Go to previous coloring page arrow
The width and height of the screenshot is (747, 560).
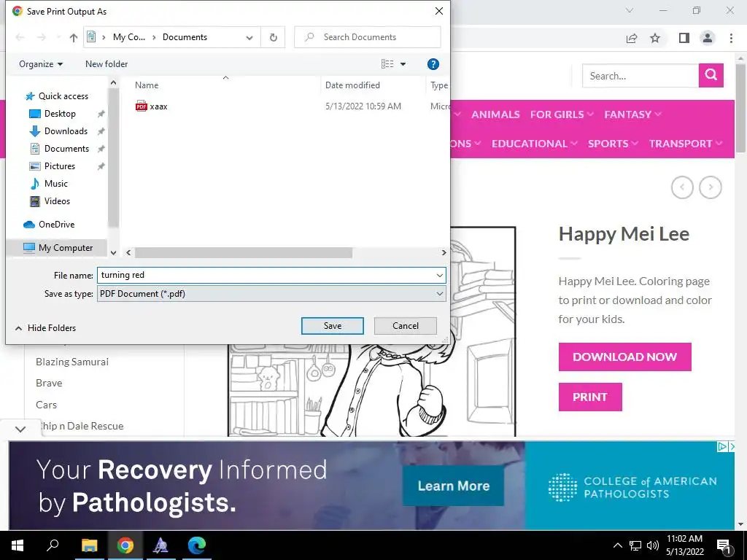coord(682,187)
